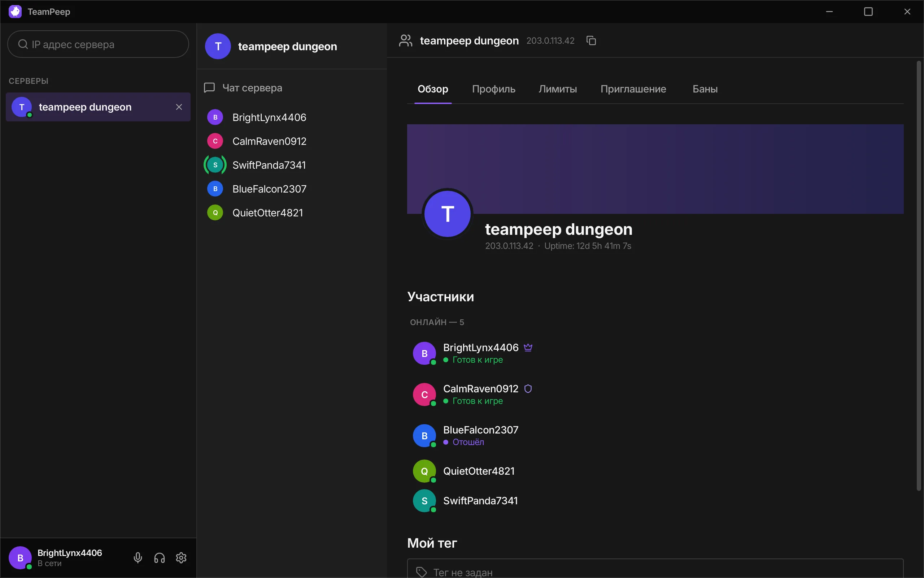Focus the IP адрес сервера search field
Image resolution: width=924 pixels, height=578 pixels.
coord(98,44)
